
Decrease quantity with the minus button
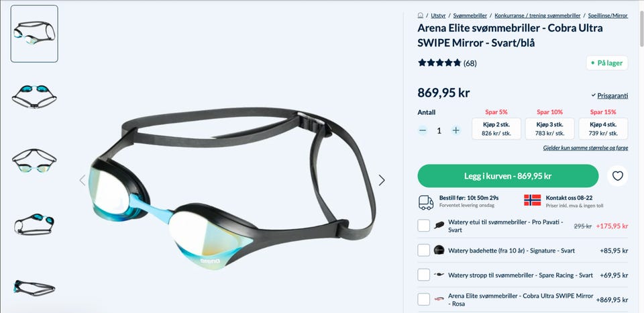(423, 130)
